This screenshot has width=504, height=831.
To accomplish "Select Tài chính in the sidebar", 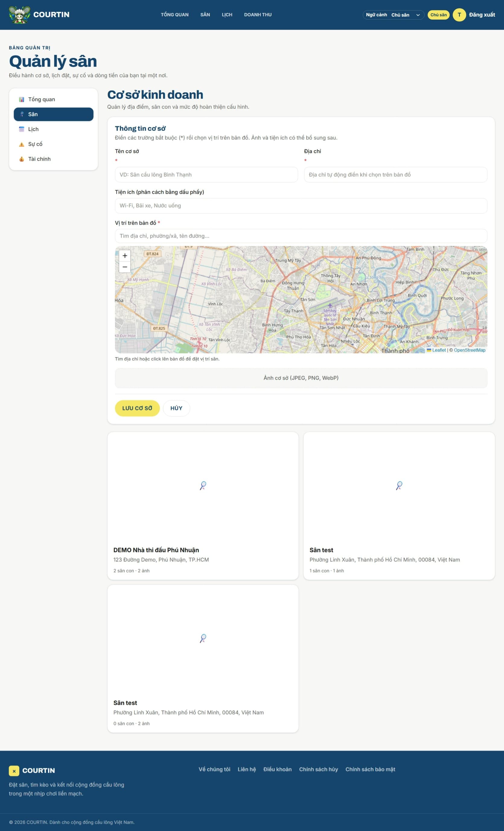I will 54,159.
